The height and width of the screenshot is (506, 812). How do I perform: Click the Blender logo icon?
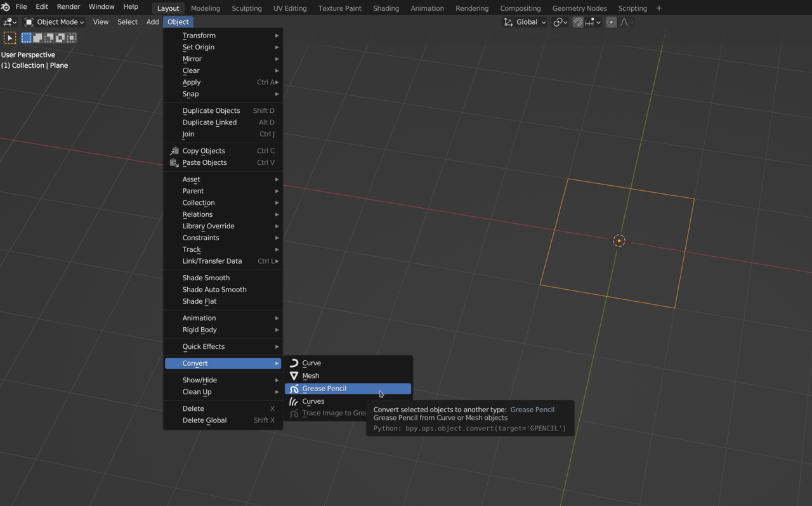[x=6, y=8]
